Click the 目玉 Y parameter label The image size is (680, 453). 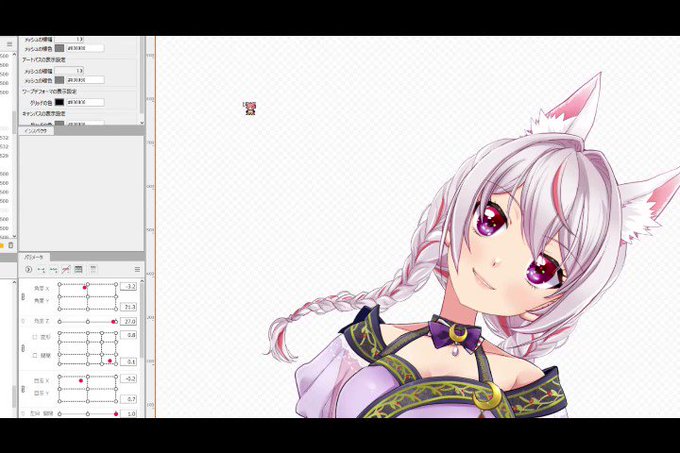pos(42,393)
